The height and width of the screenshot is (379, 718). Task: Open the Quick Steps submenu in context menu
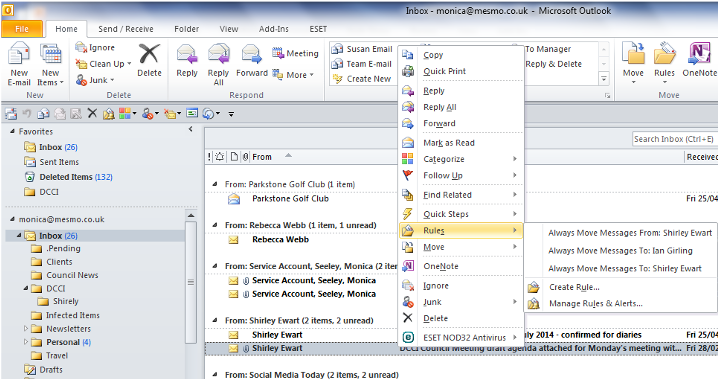[x=461, y=214]
